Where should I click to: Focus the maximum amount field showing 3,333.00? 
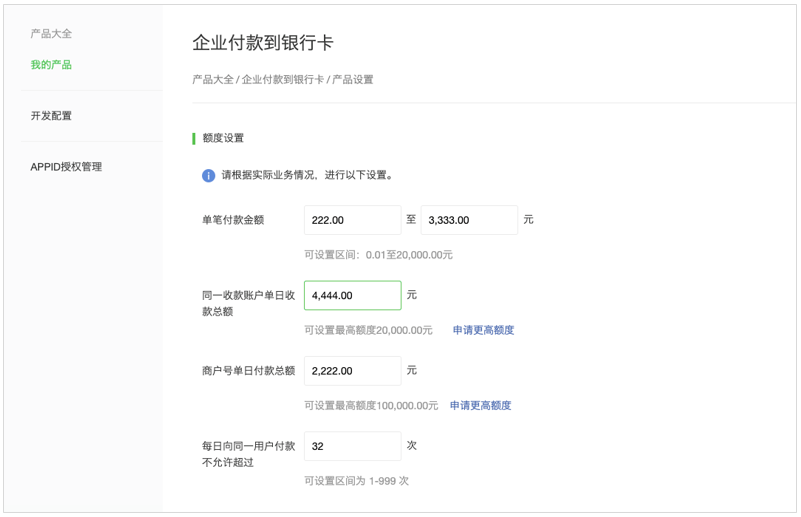(469, 220)
